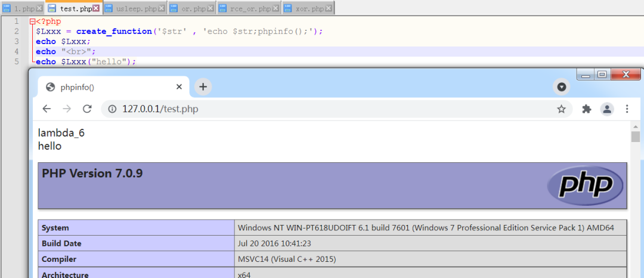Click the 'Build Date' table row label
The height and width of the screenshot is (278, 644).
point(61,243)
